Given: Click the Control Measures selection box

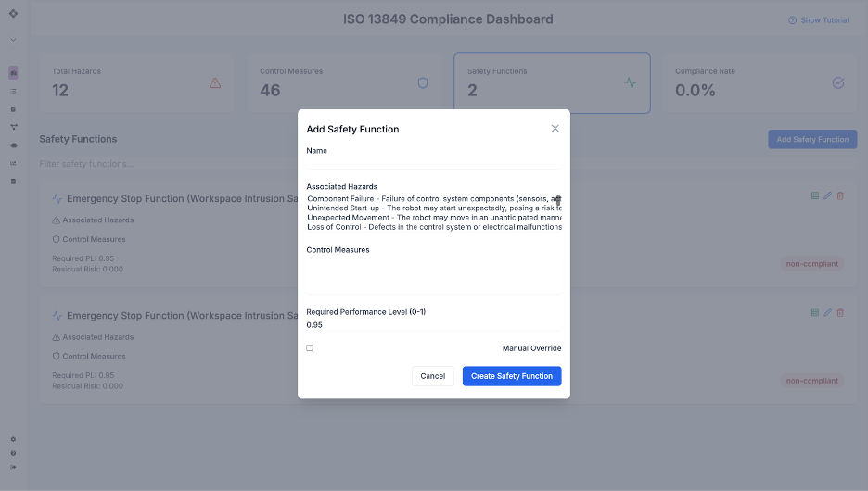Looking at the screenshot, I should coord(433,275).
